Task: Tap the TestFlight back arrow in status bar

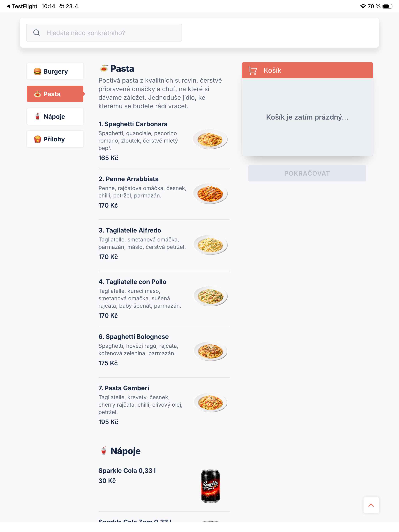Action: pos(8,6)
